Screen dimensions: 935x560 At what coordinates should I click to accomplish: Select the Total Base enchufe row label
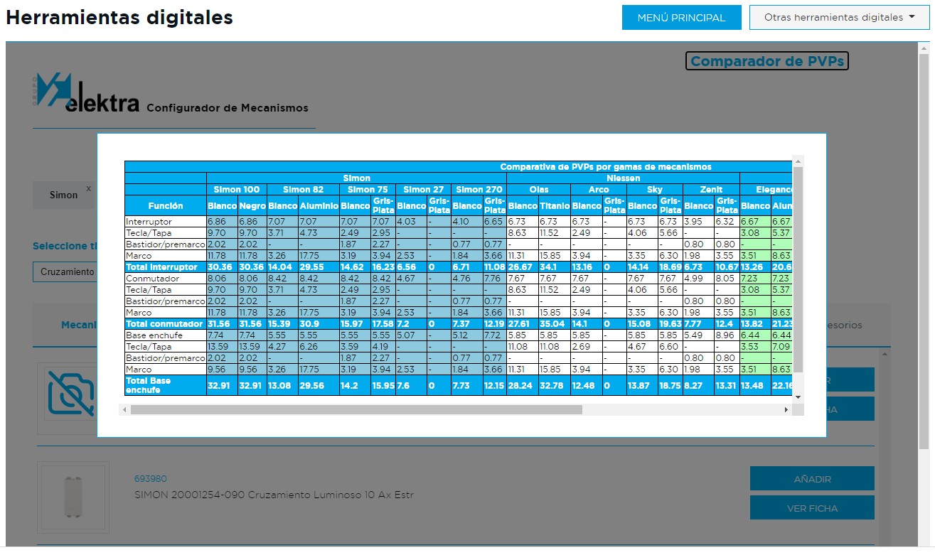pyautogui.click(x=166, y=385)
